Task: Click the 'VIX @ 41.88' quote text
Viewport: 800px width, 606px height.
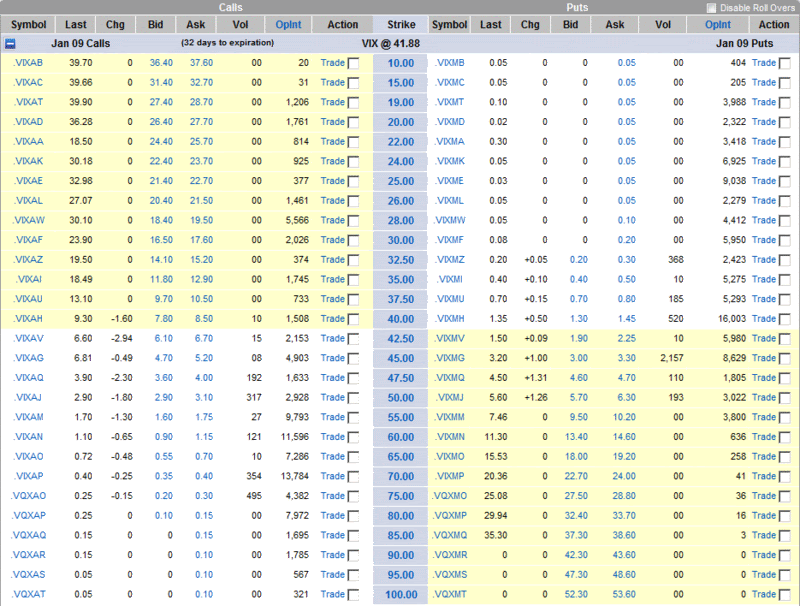Action: point(391,43)
